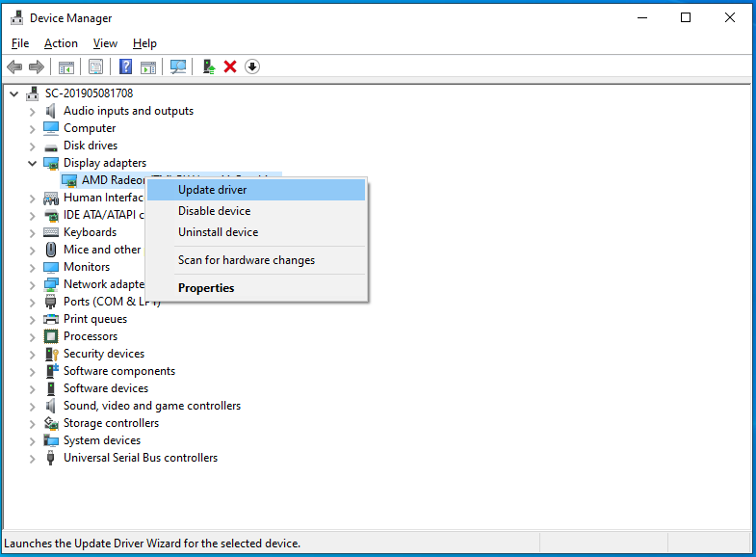
Task: Expand the Audio inputs and outputs category
Action: [33, 112]
